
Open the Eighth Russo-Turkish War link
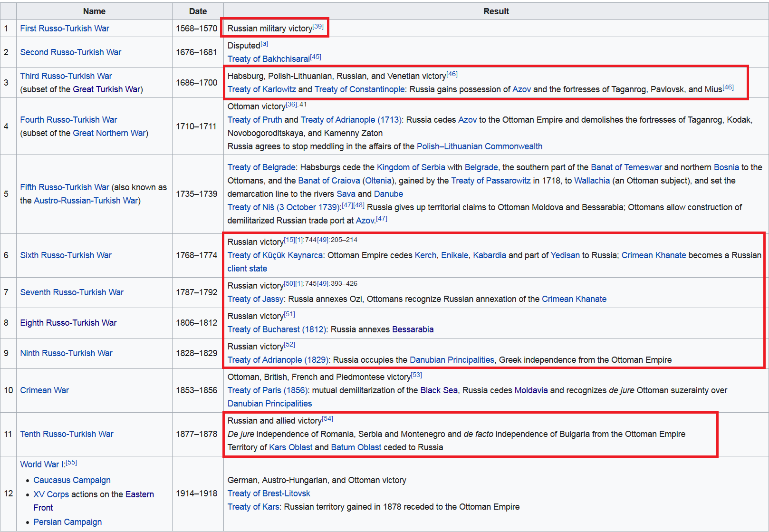(68, 323)
